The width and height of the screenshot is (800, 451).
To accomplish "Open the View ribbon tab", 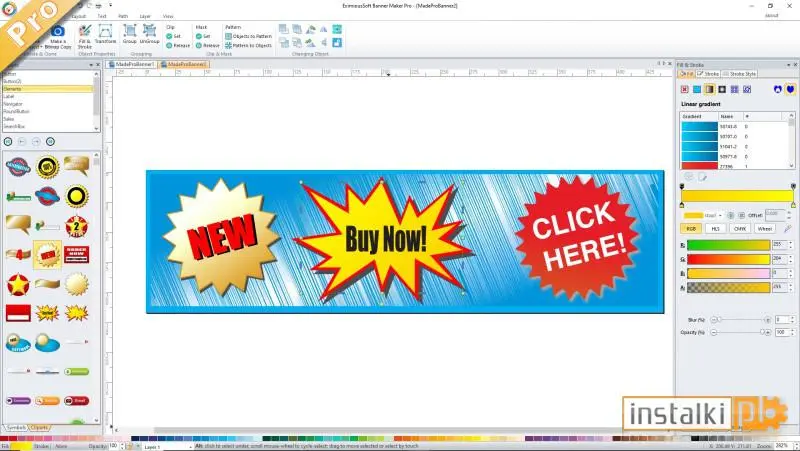I will [x=168, y=16].
